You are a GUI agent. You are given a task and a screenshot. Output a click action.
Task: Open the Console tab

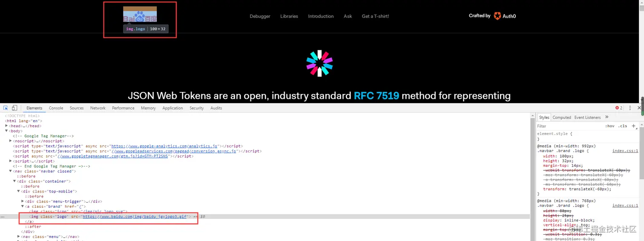point(56,108)
